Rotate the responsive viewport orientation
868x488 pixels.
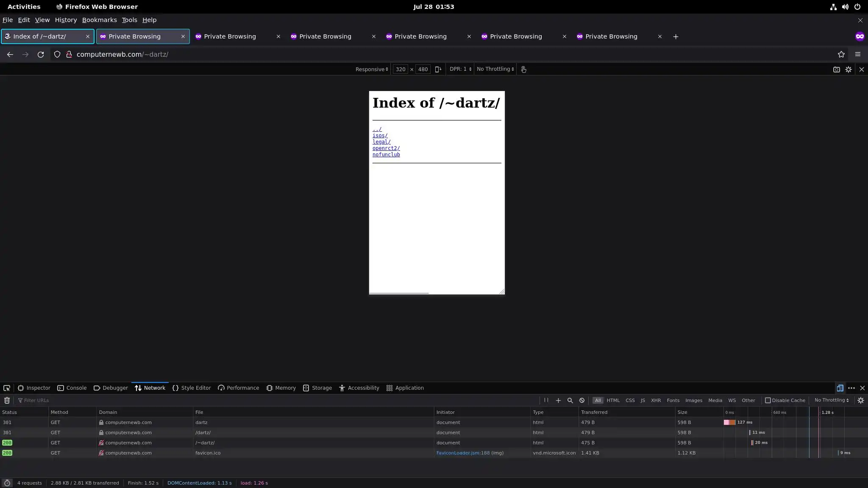438,69
